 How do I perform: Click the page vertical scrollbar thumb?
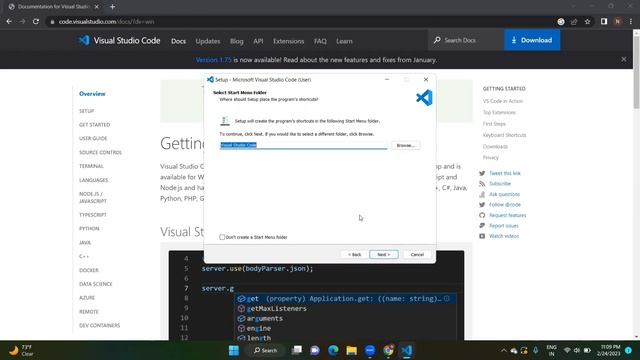(636, 73)
